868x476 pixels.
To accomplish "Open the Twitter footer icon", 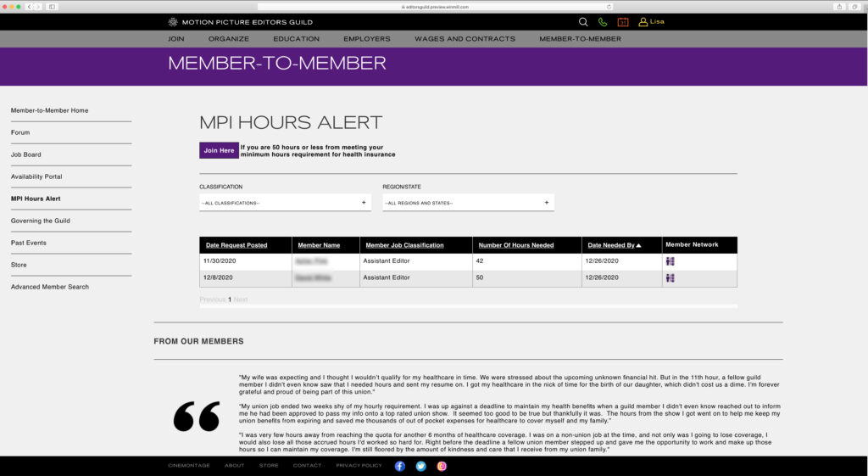I will point(420,466).
